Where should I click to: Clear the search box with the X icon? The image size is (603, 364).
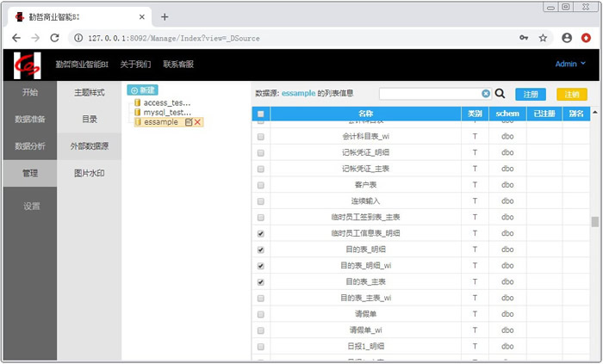(x=486, y=94)
